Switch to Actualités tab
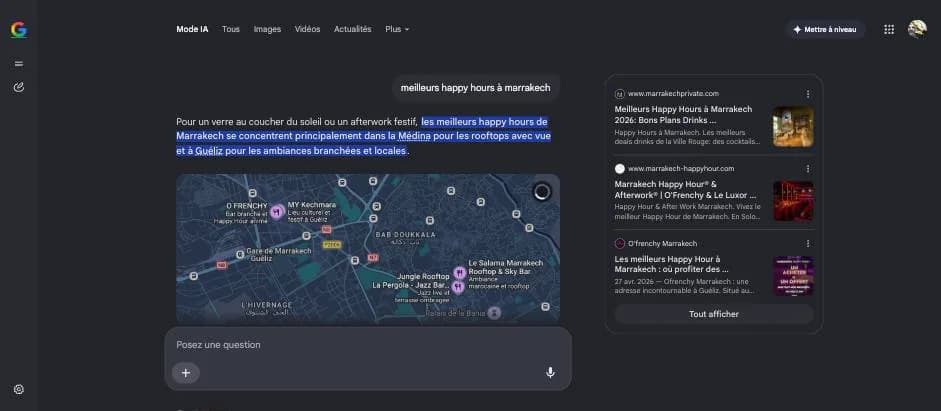941x411 pixels. (353, 29)
